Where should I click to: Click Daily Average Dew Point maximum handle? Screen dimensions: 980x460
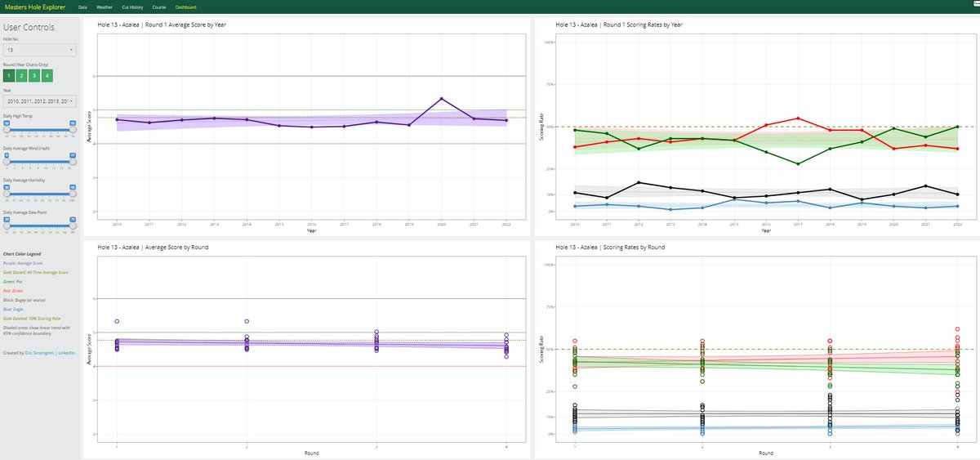[x=73, y=225]
